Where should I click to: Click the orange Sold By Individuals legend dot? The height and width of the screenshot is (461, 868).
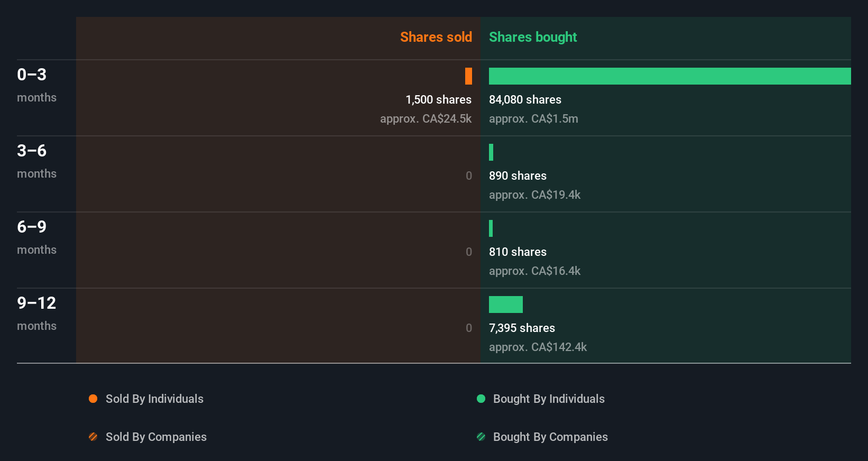93,399
